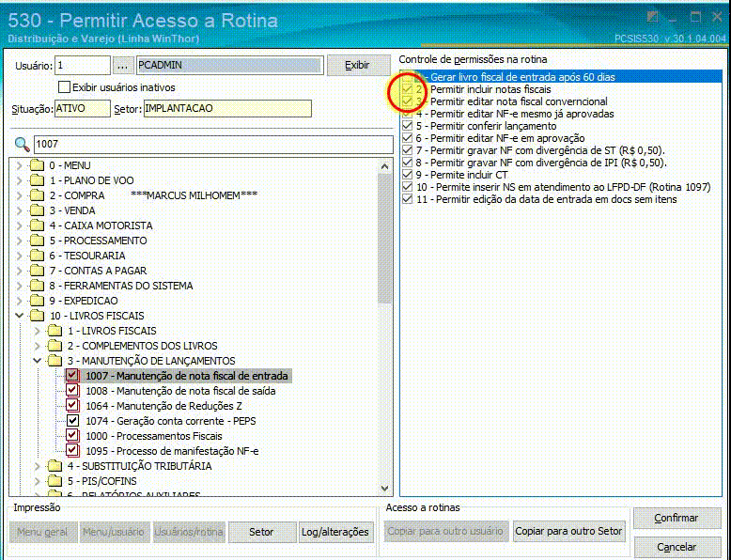Toggle permission 10 inserir NS LFPD-DF

[x=408, y=187]
